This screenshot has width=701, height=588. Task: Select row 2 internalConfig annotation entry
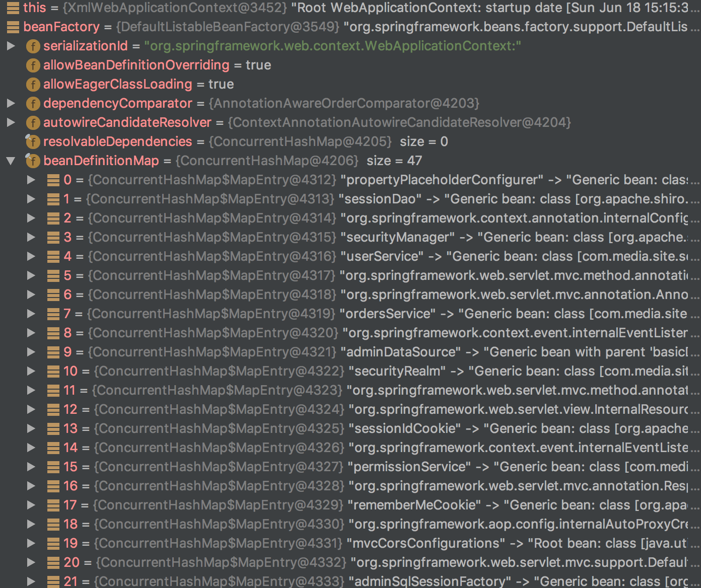tap(350, 218)
